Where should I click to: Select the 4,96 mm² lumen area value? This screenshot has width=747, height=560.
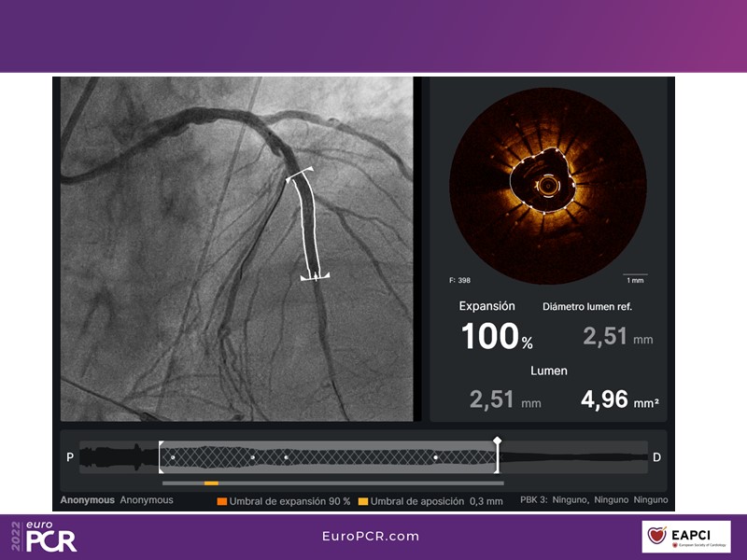[618, 399]
